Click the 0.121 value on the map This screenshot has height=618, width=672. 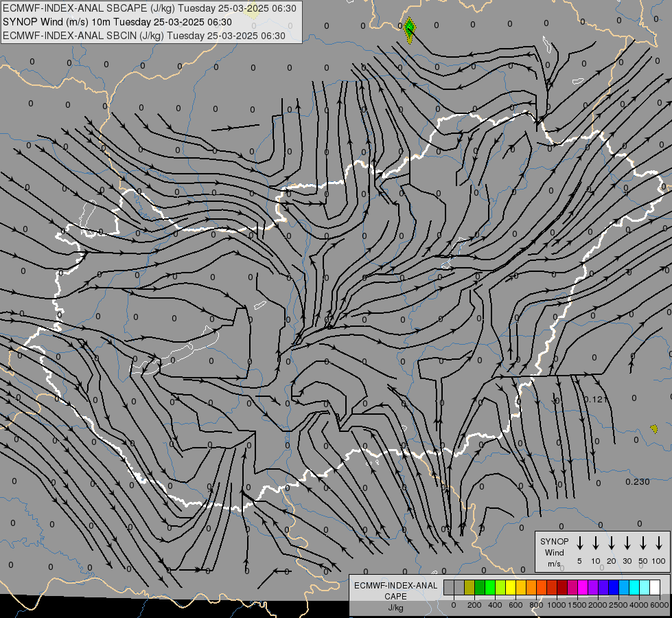point(596,399)
